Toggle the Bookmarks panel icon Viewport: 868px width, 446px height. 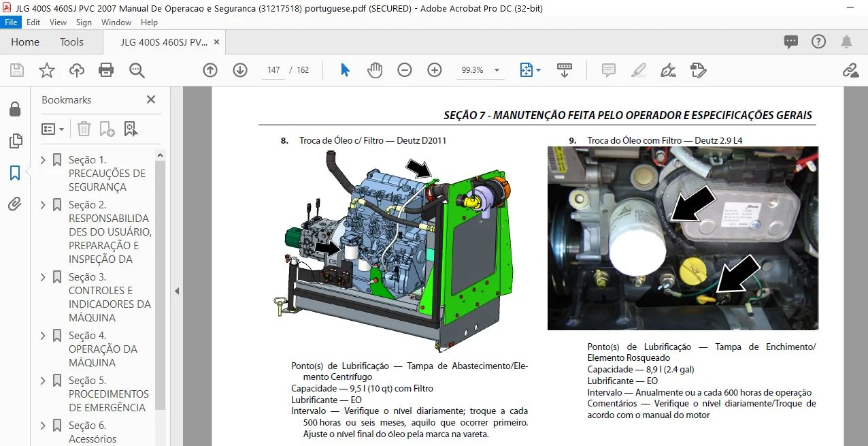(x=15, y=173)
